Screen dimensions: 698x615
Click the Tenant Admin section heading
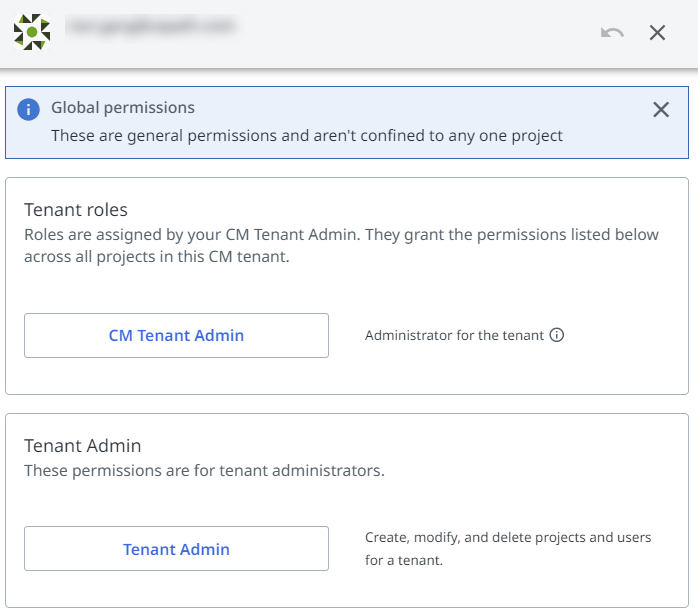[x=83, y=446]
